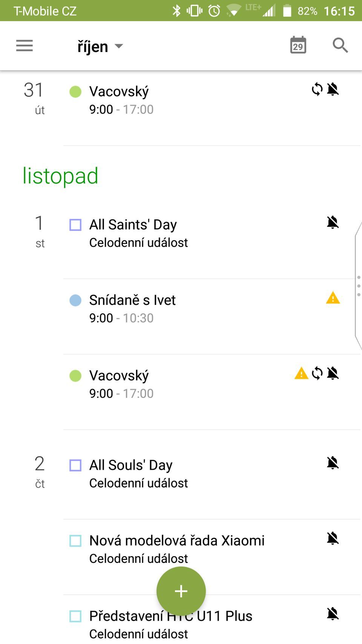Tap the muted bell on All Saints' Day

pyautogui.click(x=333, y=222)
